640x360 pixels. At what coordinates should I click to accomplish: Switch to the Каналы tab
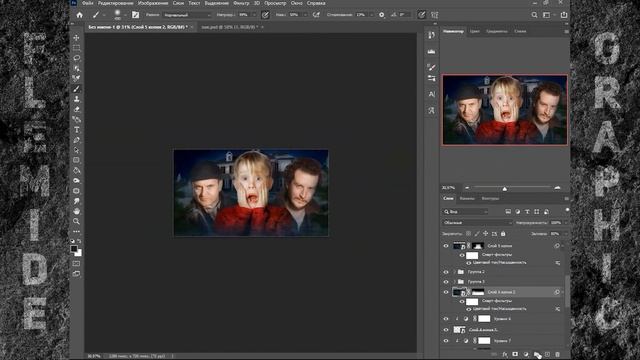click(x=467, y=198)
